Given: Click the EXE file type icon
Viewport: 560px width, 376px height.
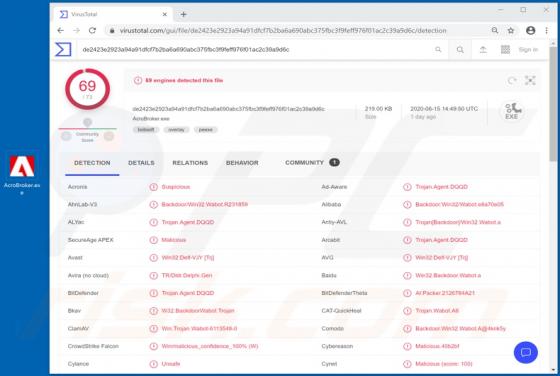Looking at the screenshot, I should 512,111.
